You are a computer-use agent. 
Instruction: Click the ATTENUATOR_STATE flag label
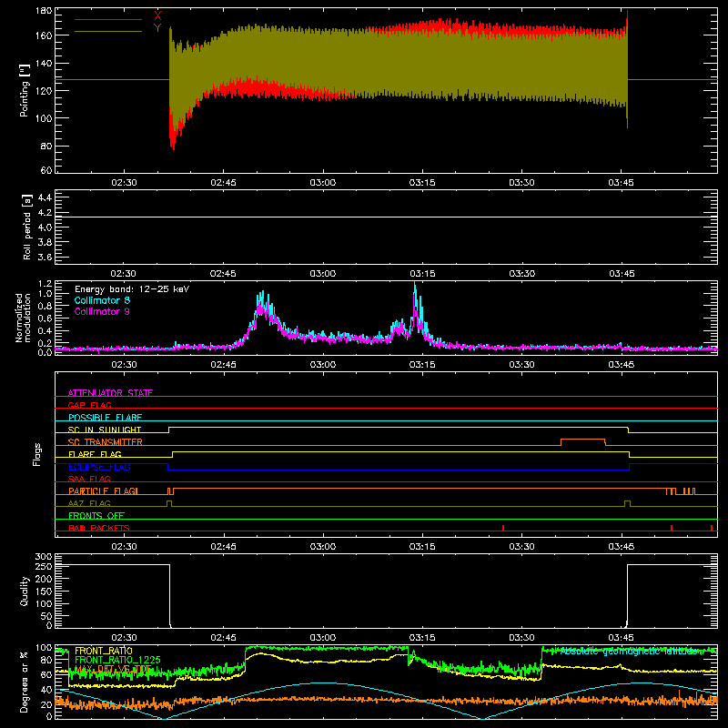coord(110,393)
